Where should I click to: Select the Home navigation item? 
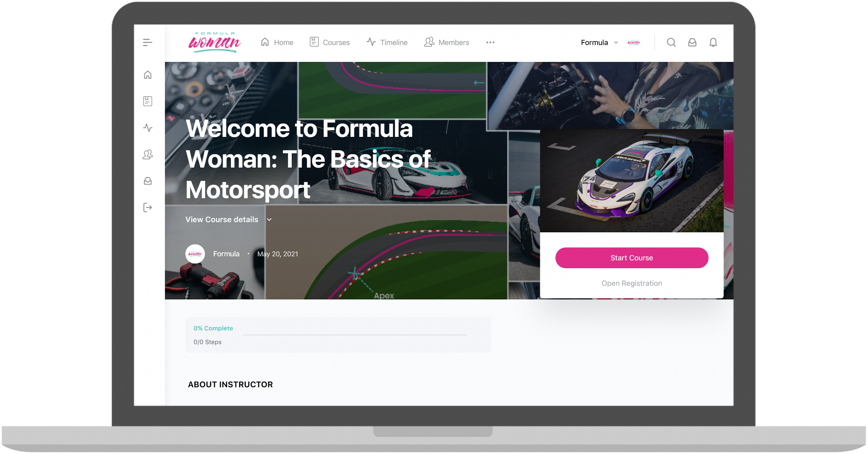277,42
